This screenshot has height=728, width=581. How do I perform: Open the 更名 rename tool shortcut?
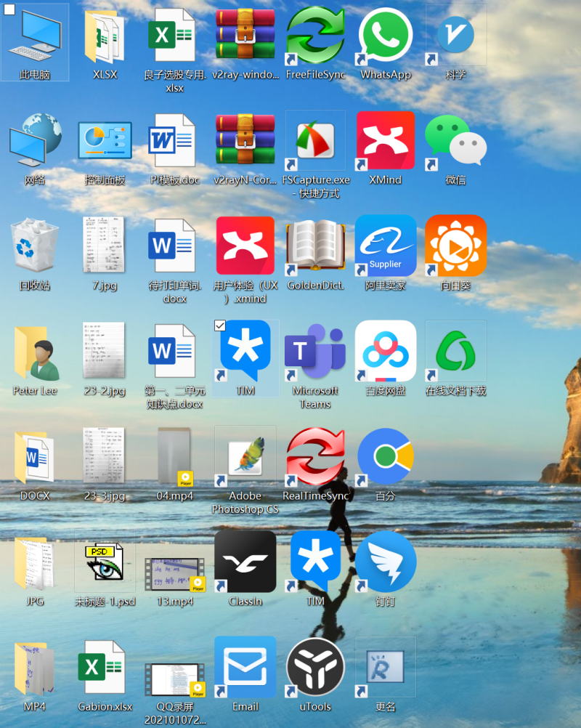(386, 668)
